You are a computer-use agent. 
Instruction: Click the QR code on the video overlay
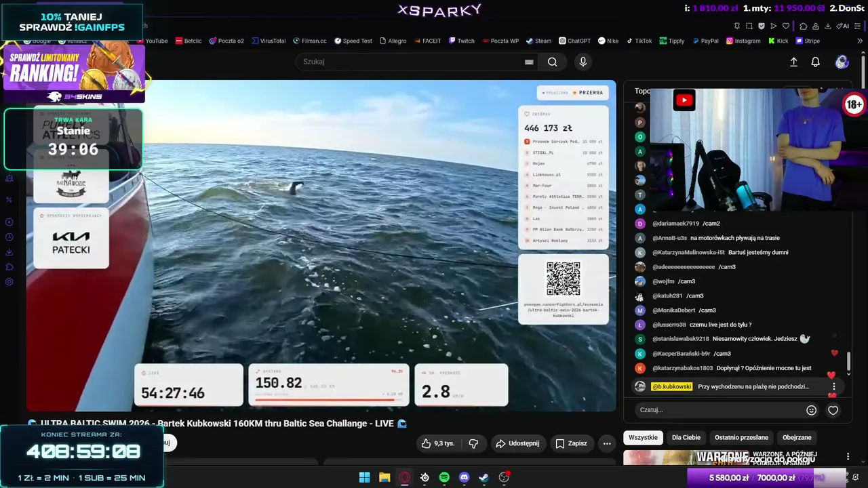pos(564,279)
